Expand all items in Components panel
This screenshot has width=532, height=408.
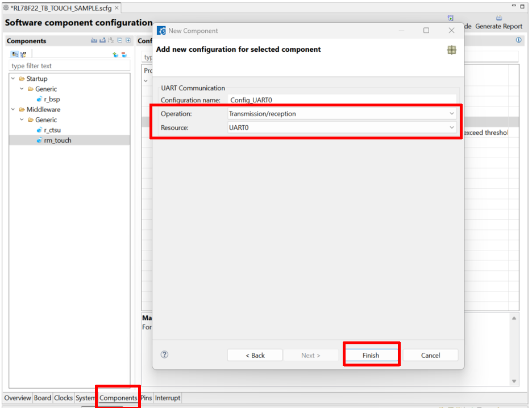point(128,41)
